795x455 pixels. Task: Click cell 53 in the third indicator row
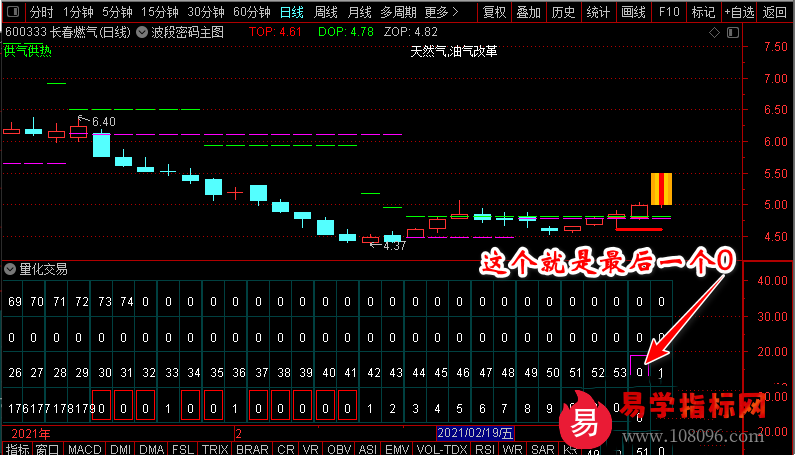(620, 373)
